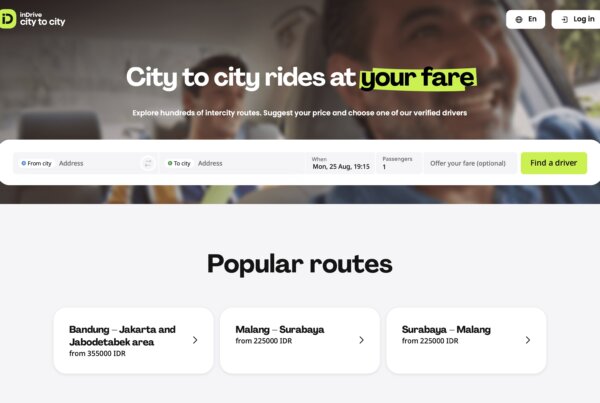Image resolution: width=600 pixels, height=403 pixels.
Task: Click the Offer your fare field
Action: [470, 163]
